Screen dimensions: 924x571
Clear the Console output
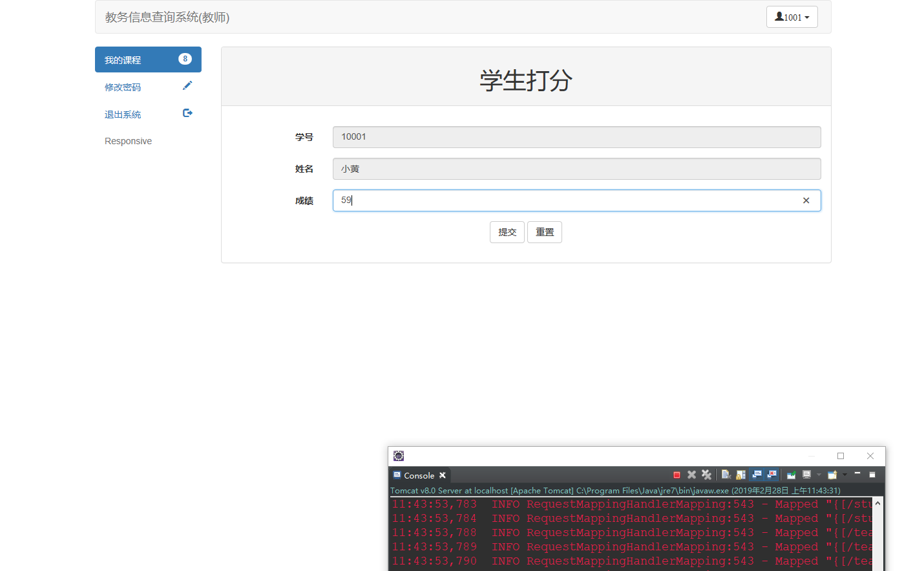coord(726,475)
